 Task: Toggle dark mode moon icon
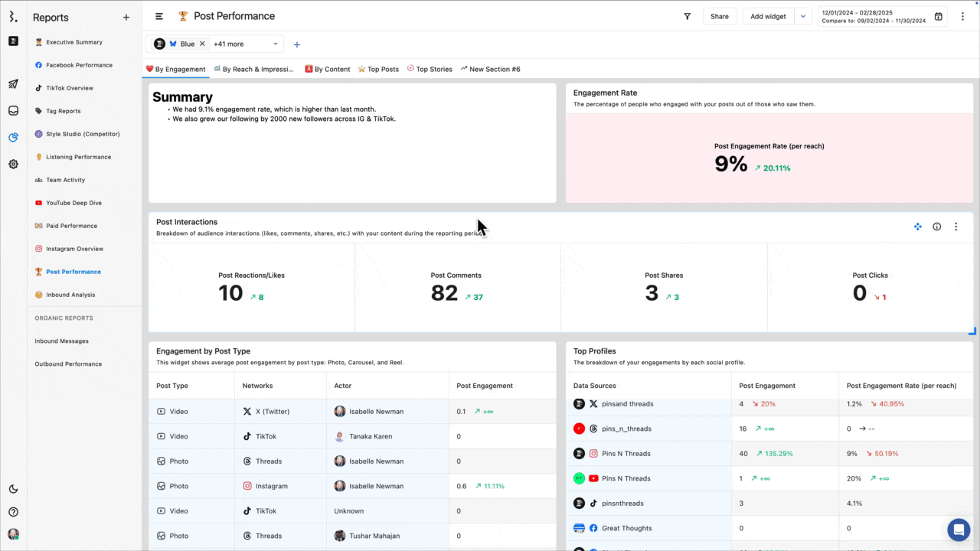[x=13, y=490]
